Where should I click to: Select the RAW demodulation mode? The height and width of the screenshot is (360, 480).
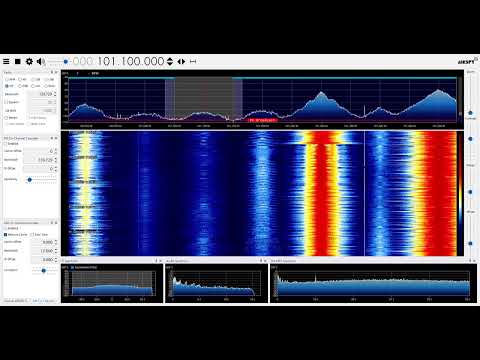50,86
